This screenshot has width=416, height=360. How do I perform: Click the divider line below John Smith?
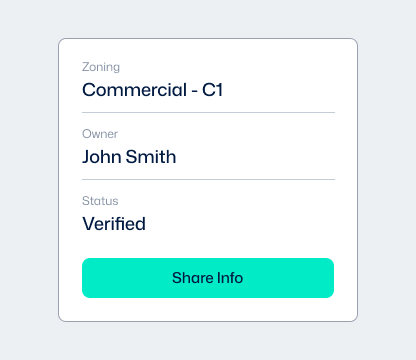[x=208, y=180]
